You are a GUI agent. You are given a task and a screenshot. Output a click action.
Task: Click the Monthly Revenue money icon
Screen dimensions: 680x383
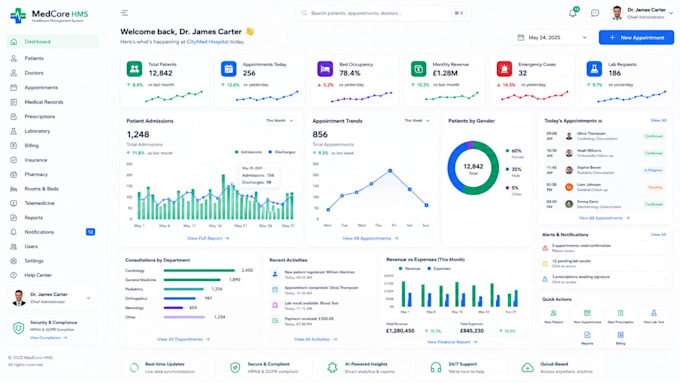[418, 69]
